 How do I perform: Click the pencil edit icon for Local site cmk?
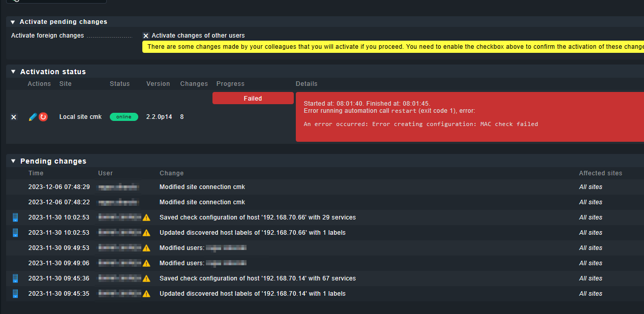click(x=33, y=117)
